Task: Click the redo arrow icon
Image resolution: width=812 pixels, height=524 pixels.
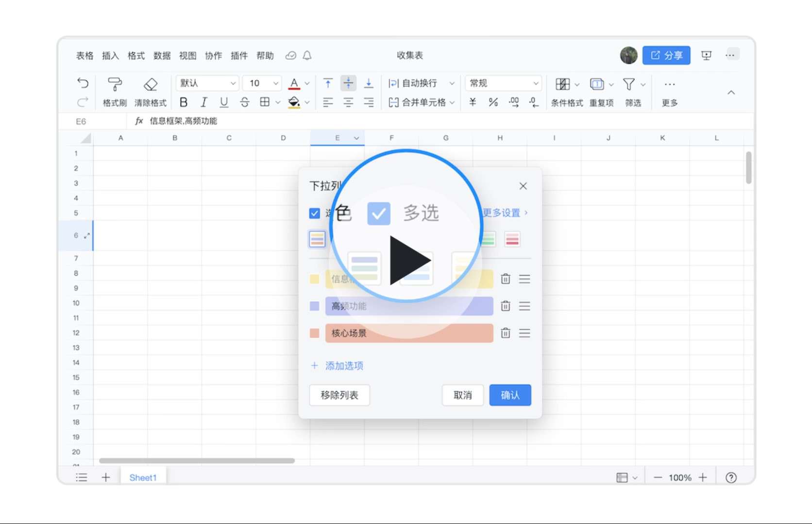Action: pyautogui.click(x=83, y=102)
